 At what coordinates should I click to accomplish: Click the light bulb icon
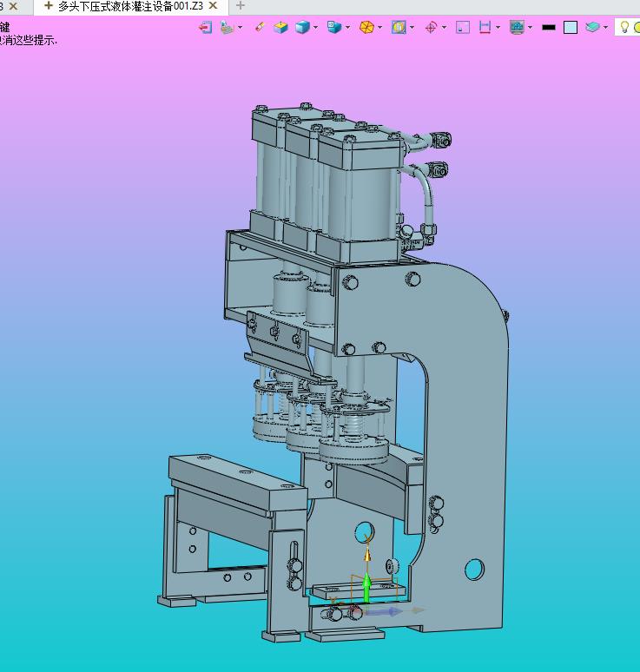pos(624,27)
